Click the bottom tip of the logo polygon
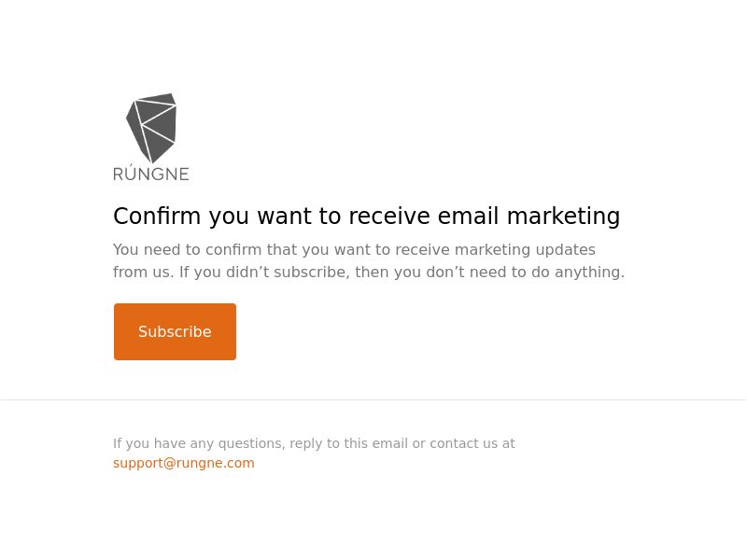Screen dimensions: 747x560 coord(152,160)
